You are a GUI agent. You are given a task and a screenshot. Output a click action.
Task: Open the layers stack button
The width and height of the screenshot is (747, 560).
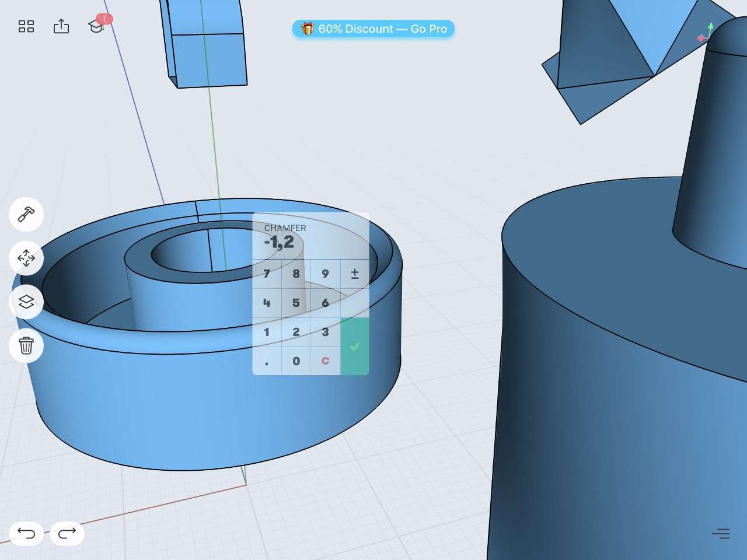26,302
